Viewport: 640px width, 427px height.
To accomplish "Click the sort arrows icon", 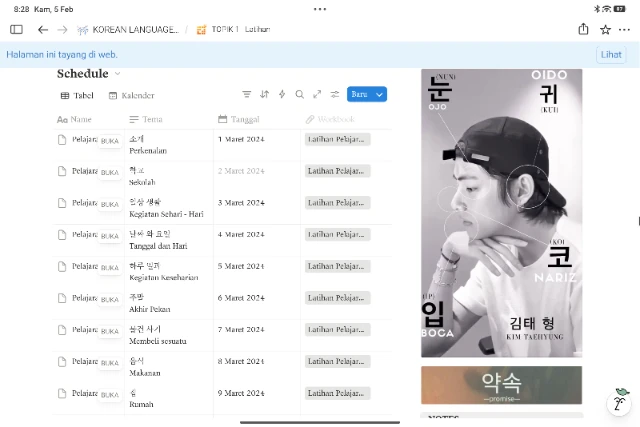I will pyautogui.click(x=265, y=95).
